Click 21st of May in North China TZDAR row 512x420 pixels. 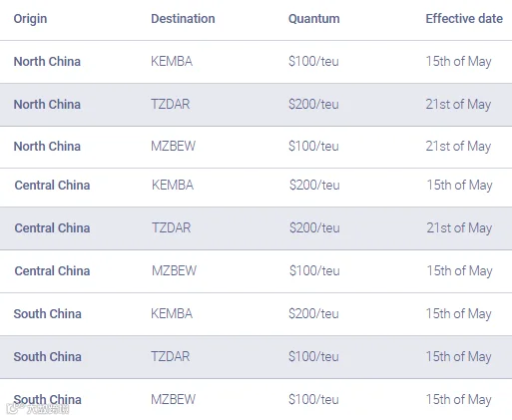458,105
